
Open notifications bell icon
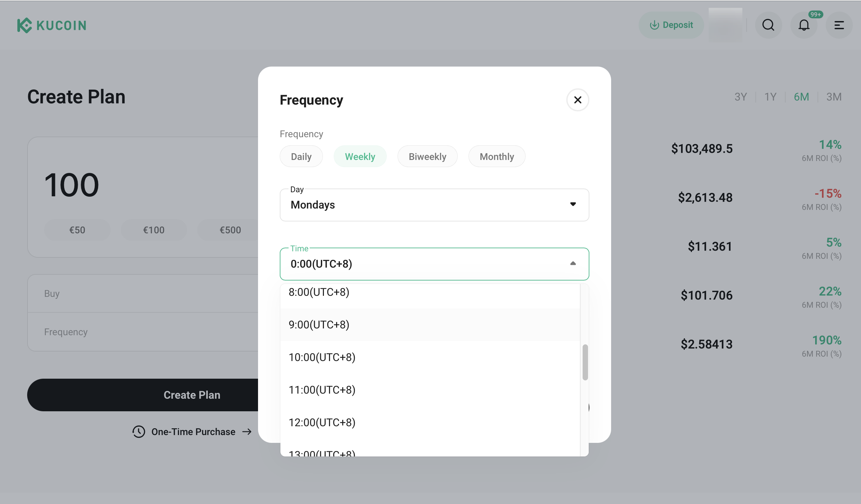point(804,25)
